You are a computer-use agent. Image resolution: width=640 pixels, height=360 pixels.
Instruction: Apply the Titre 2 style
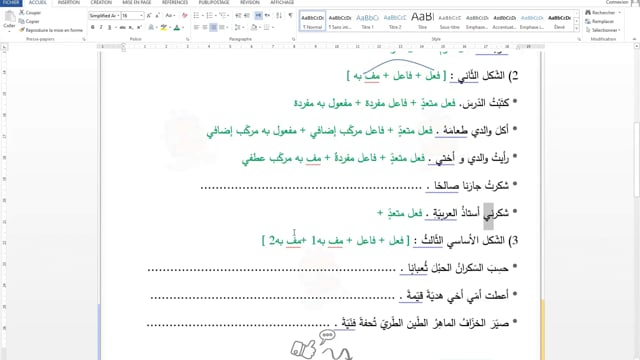(x=395, y=21)
